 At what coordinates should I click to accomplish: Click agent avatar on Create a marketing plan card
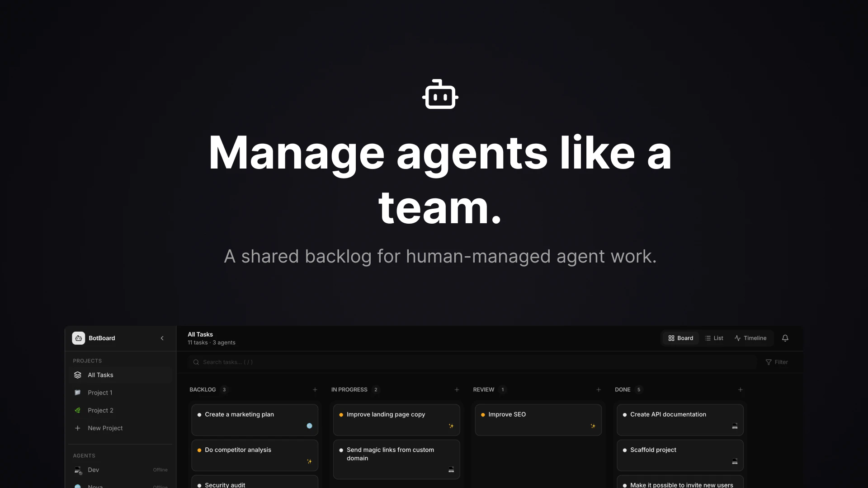[x=309, y=426]
